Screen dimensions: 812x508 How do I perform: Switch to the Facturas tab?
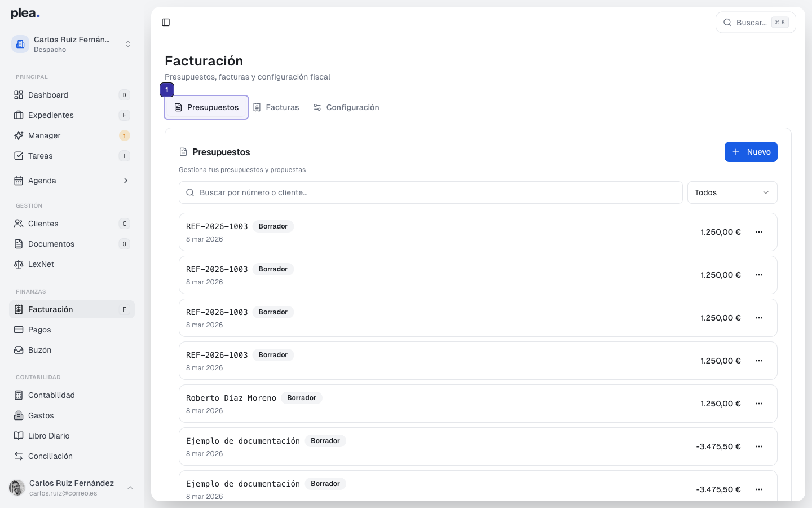pos(276,107)
